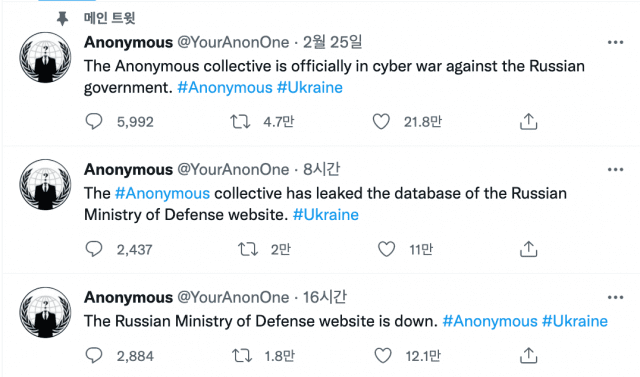This screenshot has width=640, height=377.
Task: Open #Anonymous hashtag in website down tweet
Action: click(x=490, y=321)
